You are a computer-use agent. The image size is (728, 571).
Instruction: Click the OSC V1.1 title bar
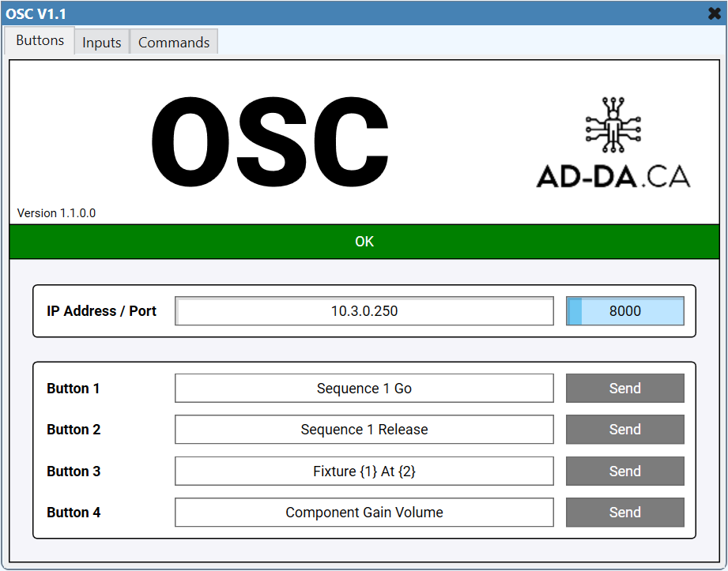316,13
